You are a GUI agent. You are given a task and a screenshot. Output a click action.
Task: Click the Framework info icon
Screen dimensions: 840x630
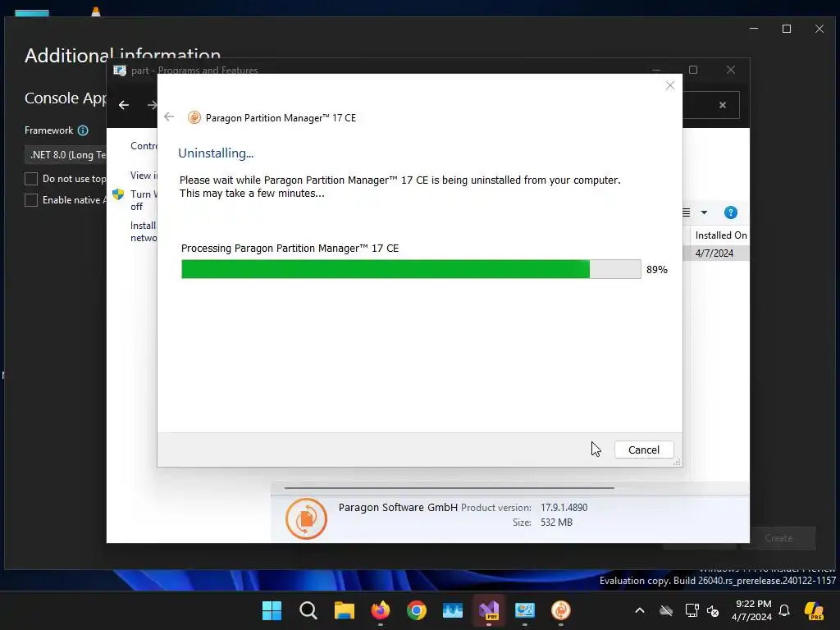[x=83, y=130]
